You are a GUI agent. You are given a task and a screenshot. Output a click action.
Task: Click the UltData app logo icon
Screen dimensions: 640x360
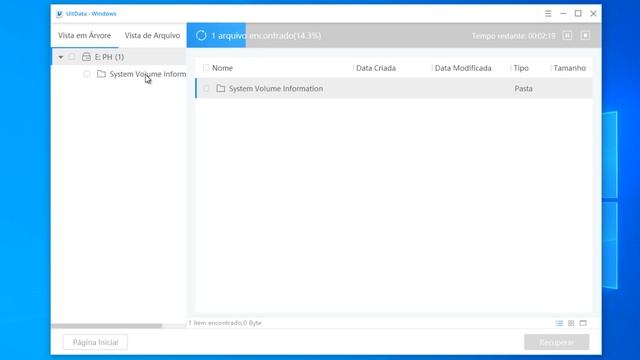click(59, 14)
